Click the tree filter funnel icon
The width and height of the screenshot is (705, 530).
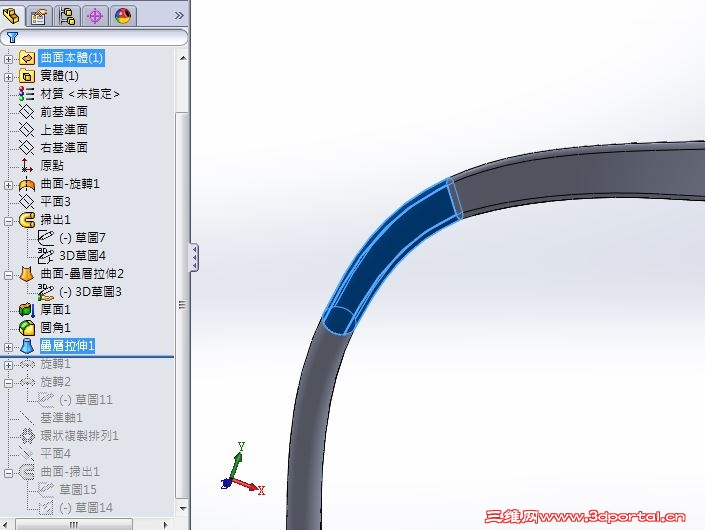pos(12,37)
